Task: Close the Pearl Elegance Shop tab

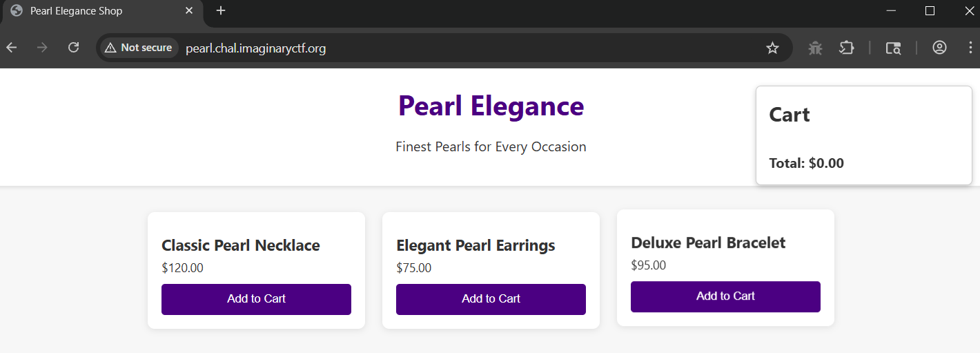Action: (x=189, y=11)
